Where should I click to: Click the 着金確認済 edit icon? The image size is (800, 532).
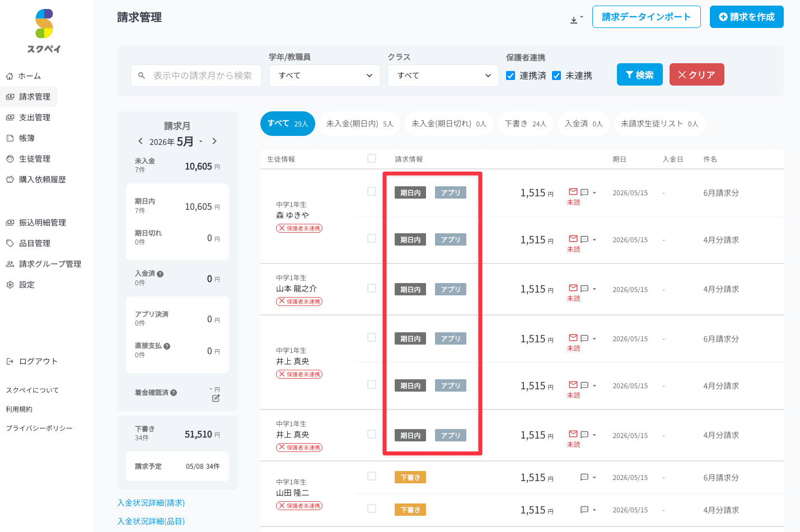point(216,398)
